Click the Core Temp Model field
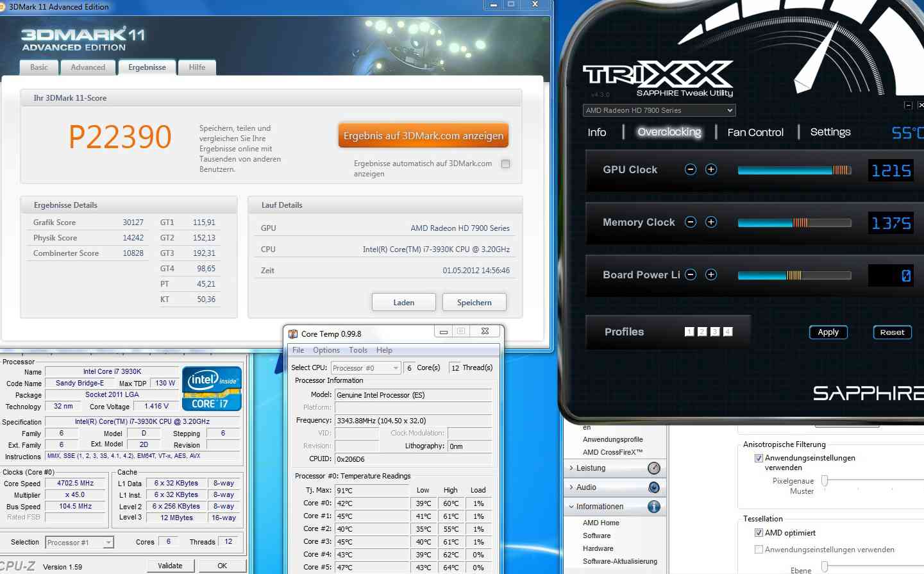The height and width of the screenshot is (574, 924). 413,395
